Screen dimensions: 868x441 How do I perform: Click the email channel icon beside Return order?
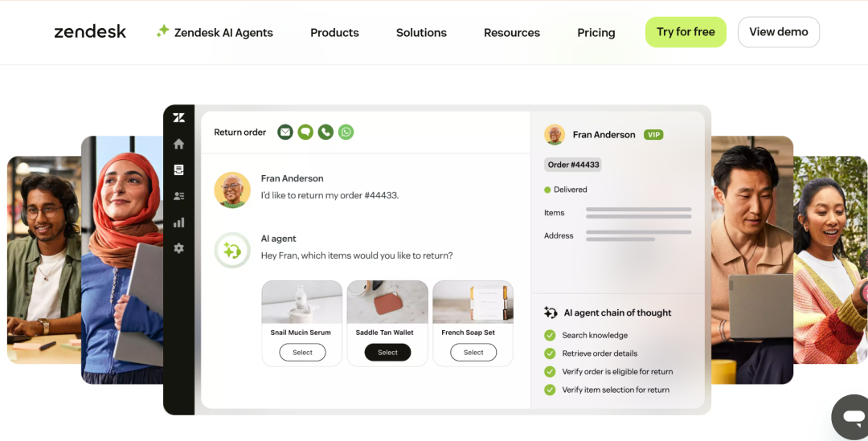285,133
